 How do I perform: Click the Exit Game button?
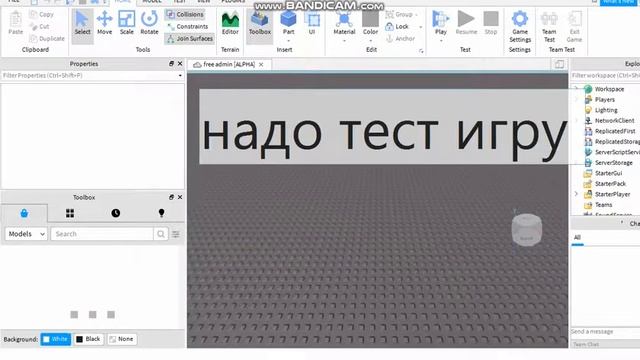click(x=574, y=27)
